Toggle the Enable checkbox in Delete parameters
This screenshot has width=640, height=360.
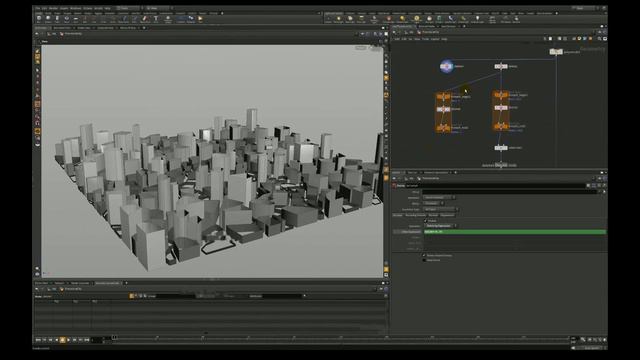point(425,221)
